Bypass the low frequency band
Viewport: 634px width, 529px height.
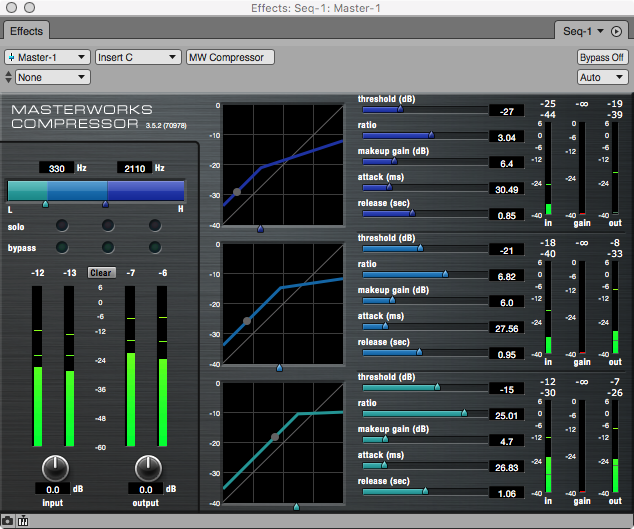tap(62, 247)
